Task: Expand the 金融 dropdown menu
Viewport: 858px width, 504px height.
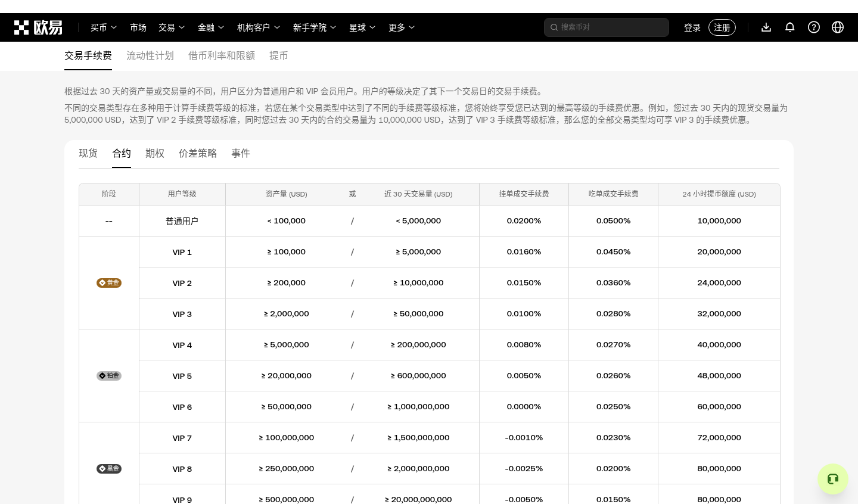Action: 211,27
